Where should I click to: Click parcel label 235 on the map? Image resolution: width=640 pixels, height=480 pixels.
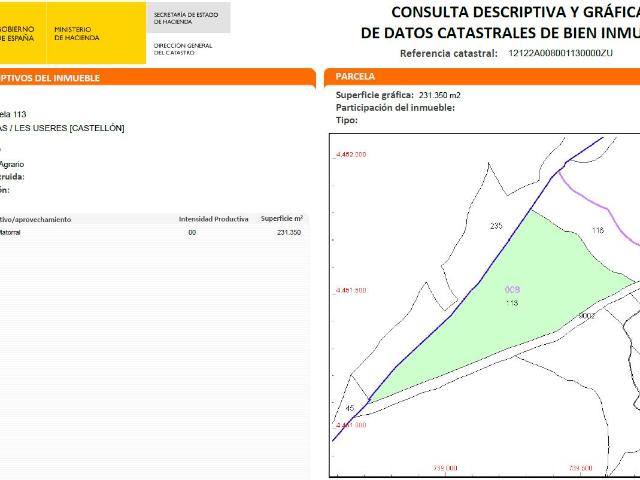tap(496, 226)
